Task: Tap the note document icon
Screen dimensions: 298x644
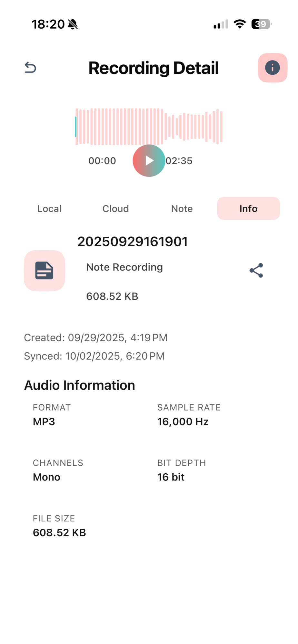Action: [x=45, y=270]
